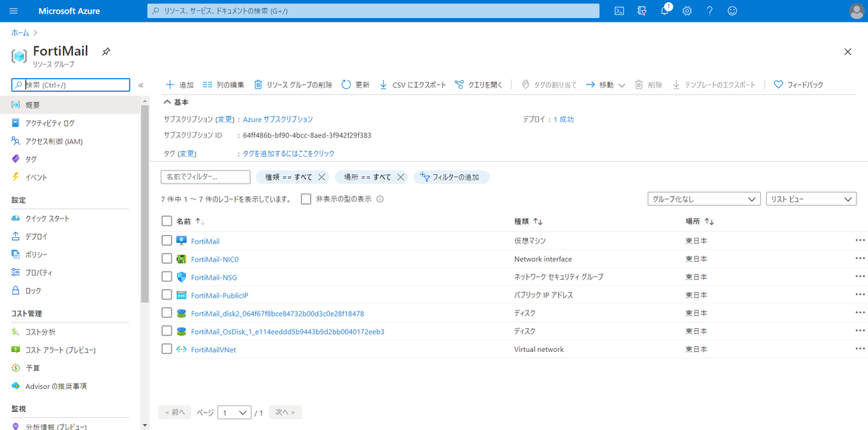Export with CSV にエクスポート

(412, 85)
